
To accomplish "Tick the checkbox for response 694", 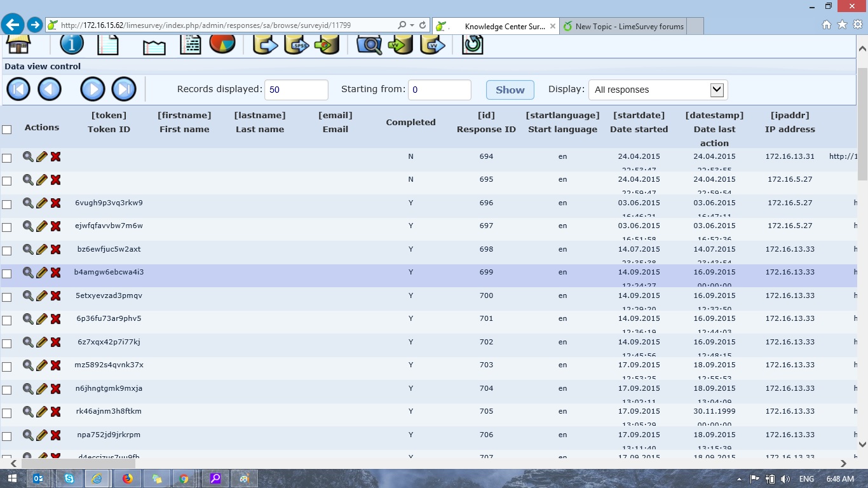I will pos(7,158).
